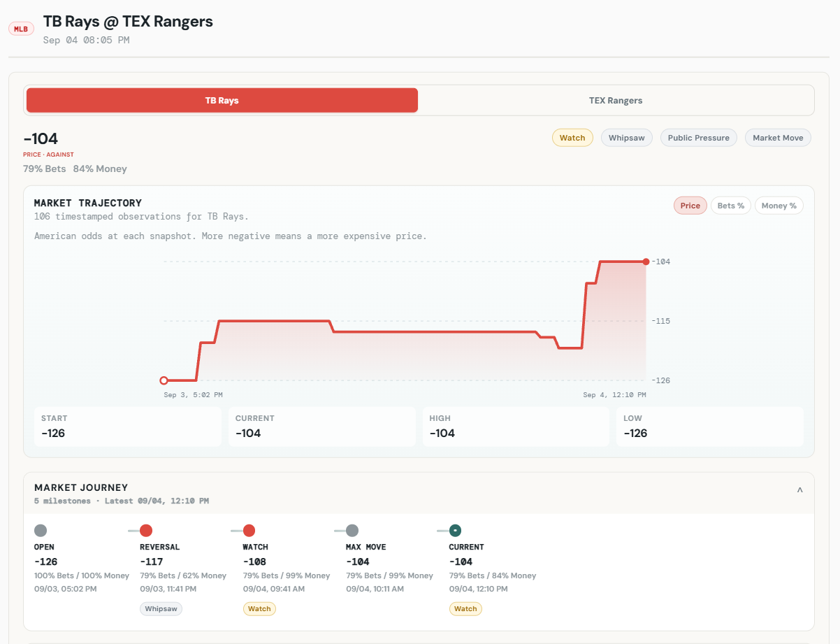Image resolution: width=840 pixels, height=644 pixels.
Task: Click the 'Sep 3, 5:02 PM' axis label
Action: 194,395
